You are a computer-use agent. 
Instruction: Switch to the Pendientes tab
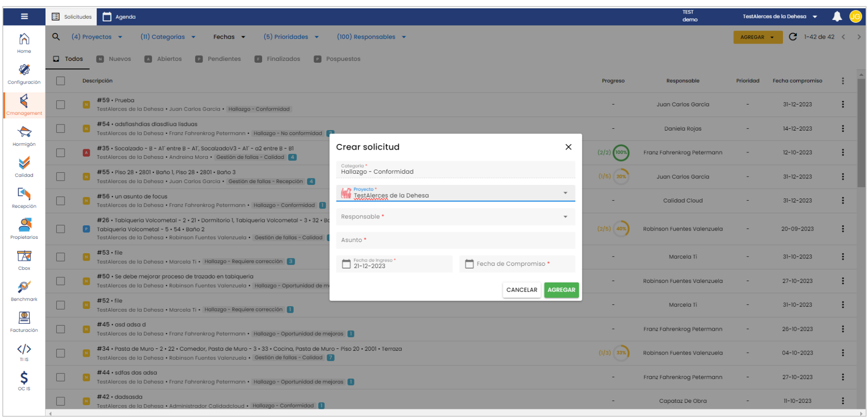[218, 59]
